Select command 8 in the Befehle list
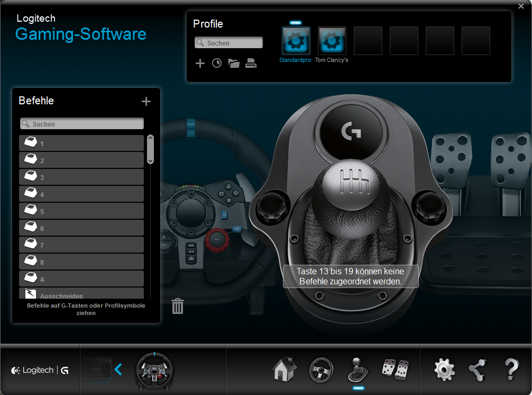 click(x=81, y=262)
